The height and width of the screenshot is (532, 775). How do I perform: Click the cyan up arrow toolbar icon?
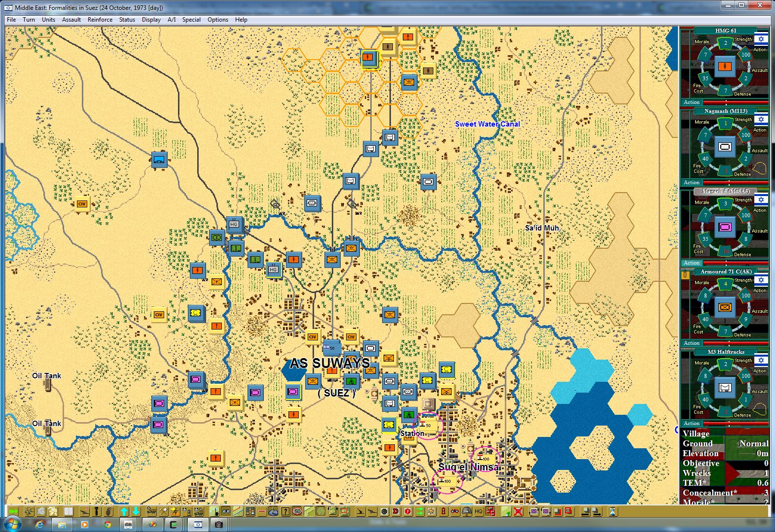click(124, 511)
